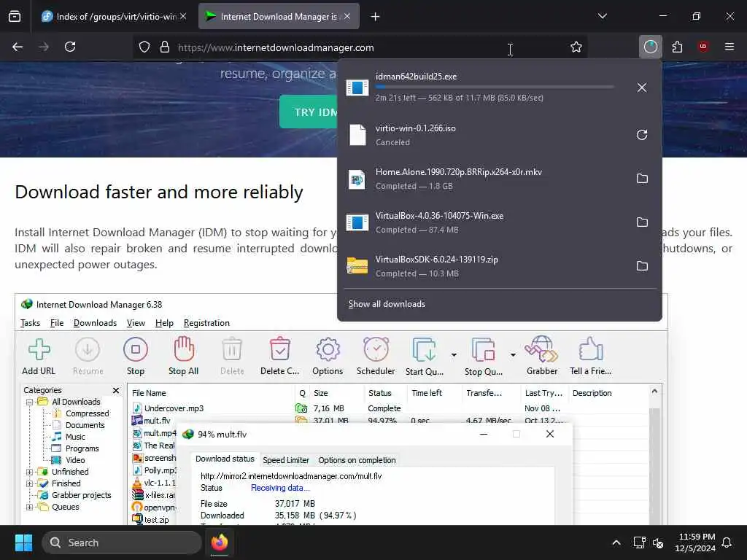The image size is (747, 560).
Task: Open the Firefox application menu
Action: (729, 47)
